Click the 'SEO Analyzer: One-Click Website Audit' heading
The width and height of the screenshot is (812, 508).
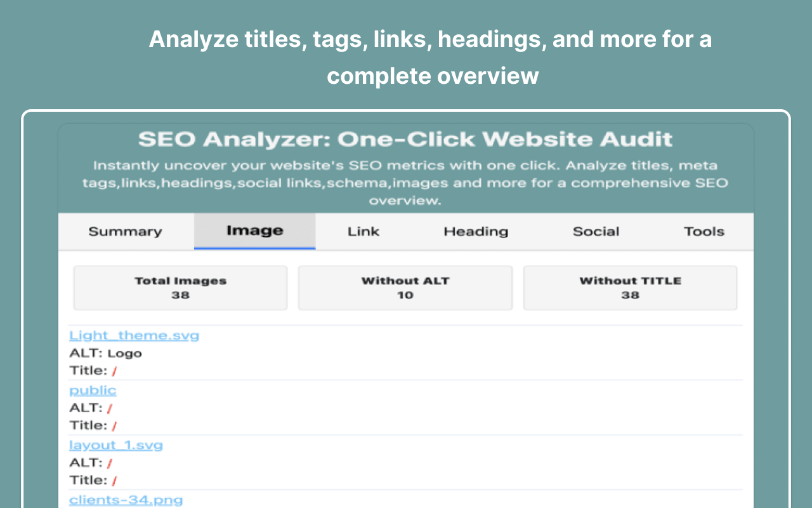click(x=405, y=139)
